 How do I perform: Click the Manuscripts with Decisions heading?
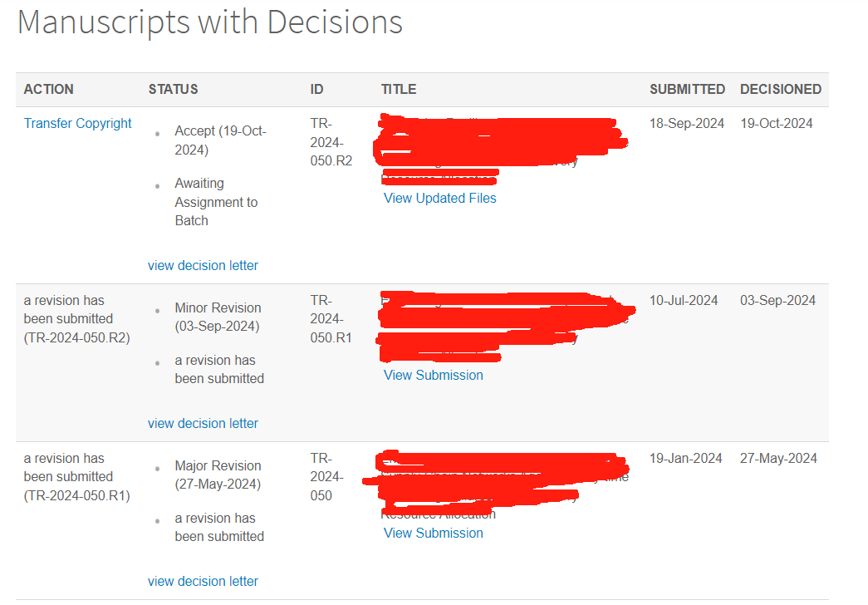tap(210, 22)
